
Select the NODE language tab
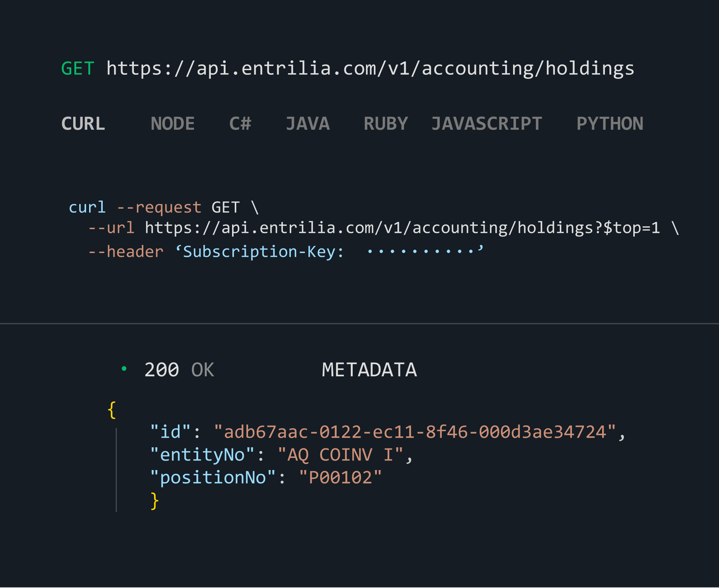[173, 124]
